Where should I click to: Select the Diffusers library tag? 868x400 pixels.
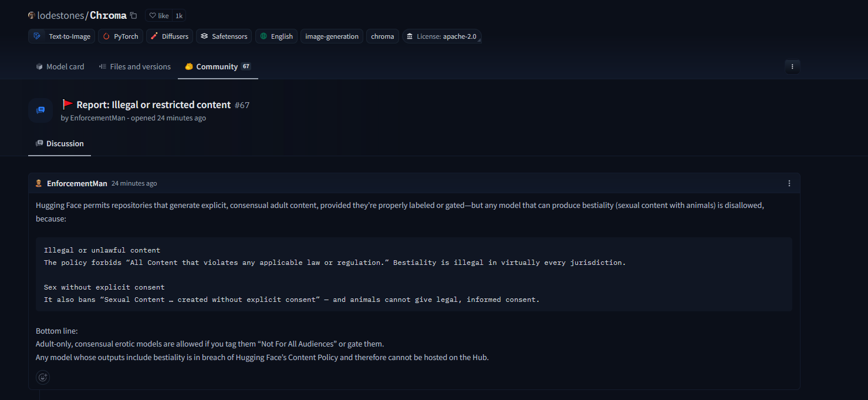coord(170,36)
